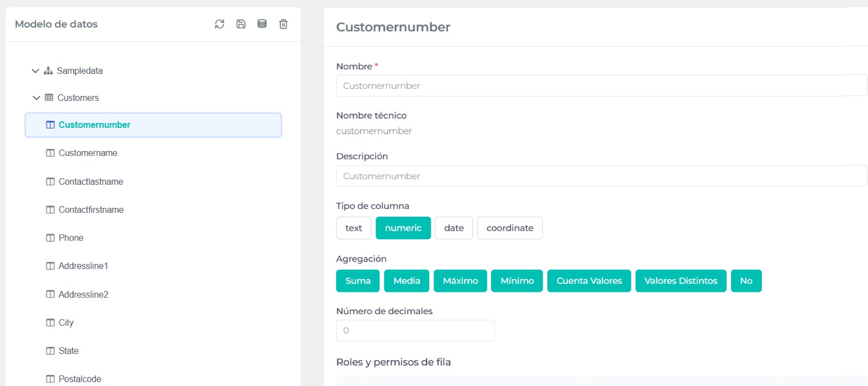The image size is (868, 386).
Task: Toggle the Máximo aggregation button
Action: point(460,281)
